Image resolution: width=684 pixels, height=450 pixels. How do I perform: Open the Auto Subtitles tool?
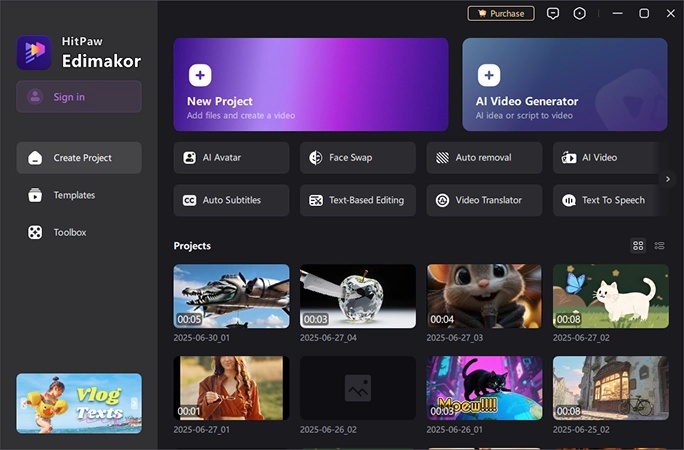tap(231, 200)
